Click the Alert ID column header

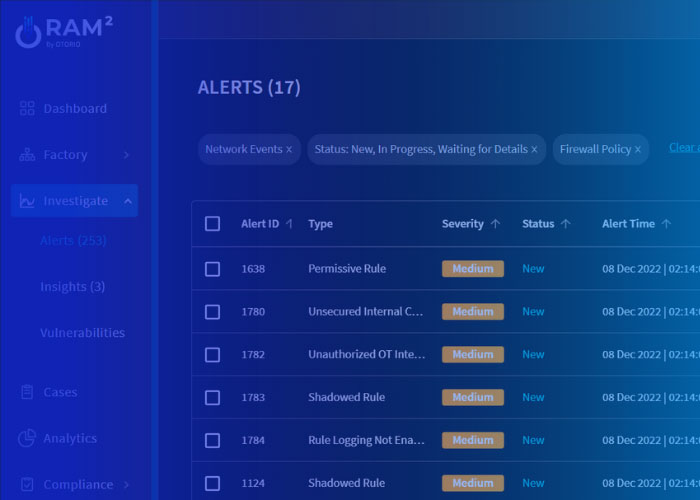pyautogui.click(x=260, y=224)
